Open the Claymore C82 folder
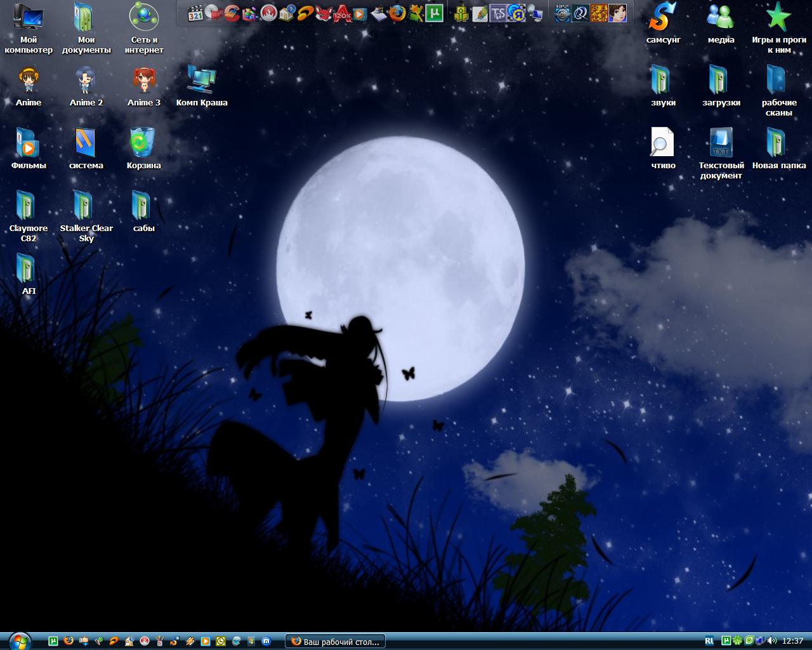This screenshot has height=650, width=812. point(29,216)
